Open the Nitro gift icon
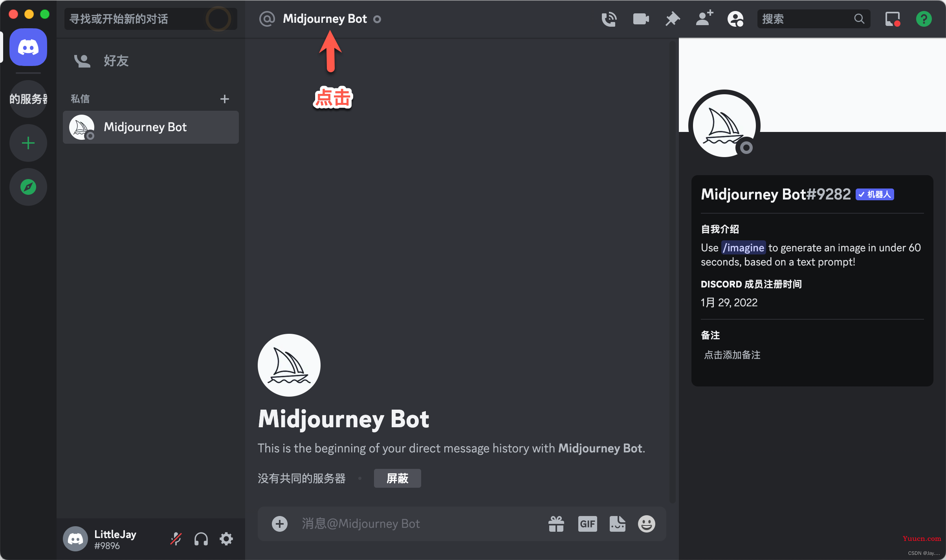 click(x=556, y=524)
